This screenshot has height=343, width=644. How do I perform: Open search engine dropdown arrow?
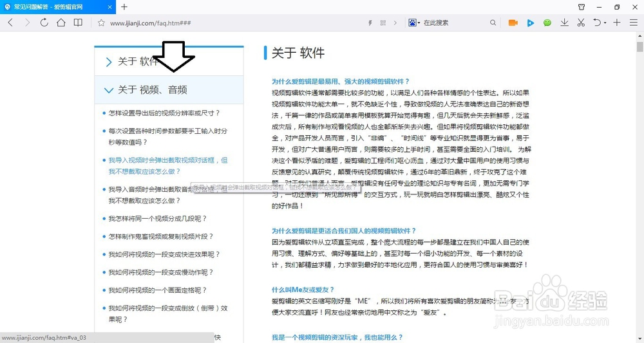419,23
